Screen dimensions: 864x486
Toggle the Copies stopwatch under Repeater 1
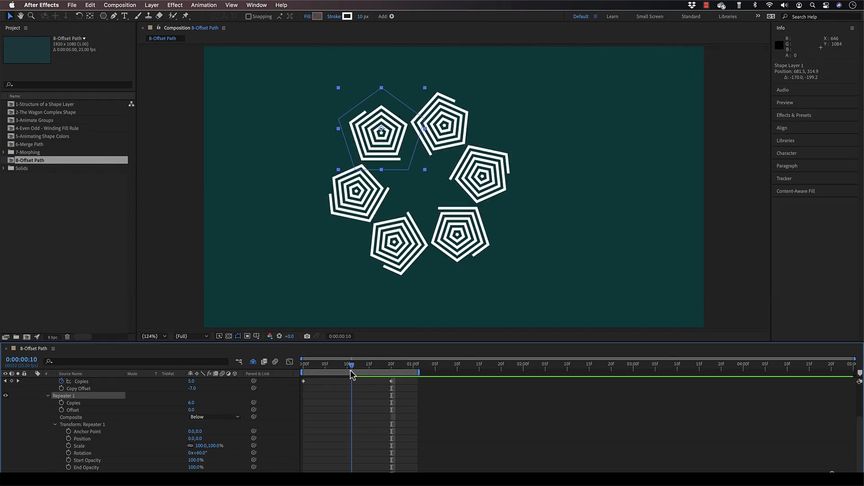61,403
